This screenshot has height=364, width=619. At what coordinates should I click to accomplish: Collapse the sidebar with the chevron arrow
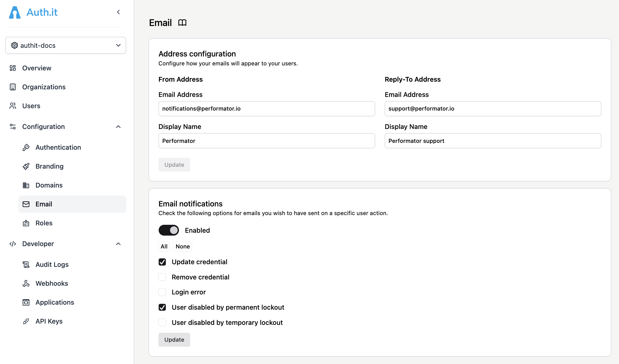pos(118,12)
